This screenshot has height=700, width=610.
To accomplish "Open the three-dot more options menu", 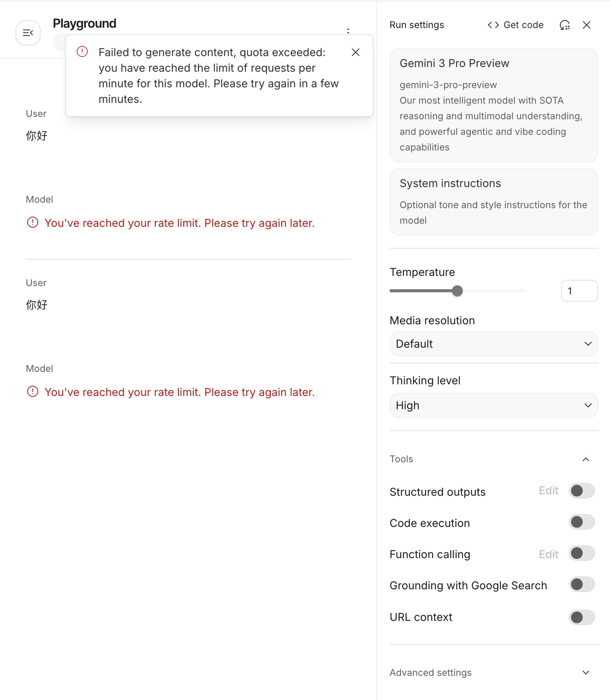I will pos(348,31).
